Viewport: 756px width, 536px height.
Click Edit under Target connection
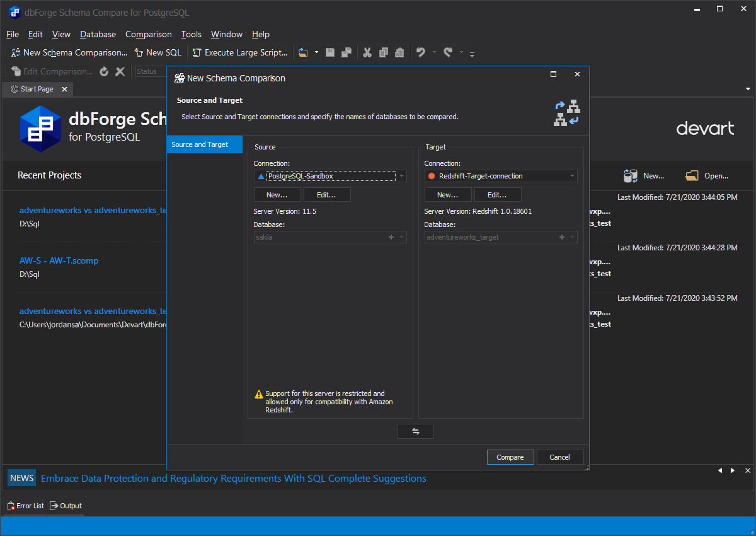tap(497, 195)
